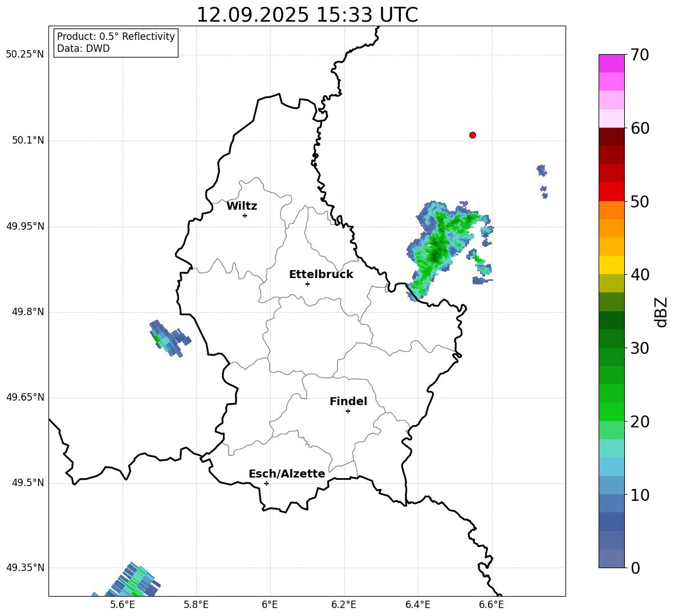Screen dimensions: 675x616
Task: Click the Product: 0.5° Reflectivity text
Action: coord(116,36)
